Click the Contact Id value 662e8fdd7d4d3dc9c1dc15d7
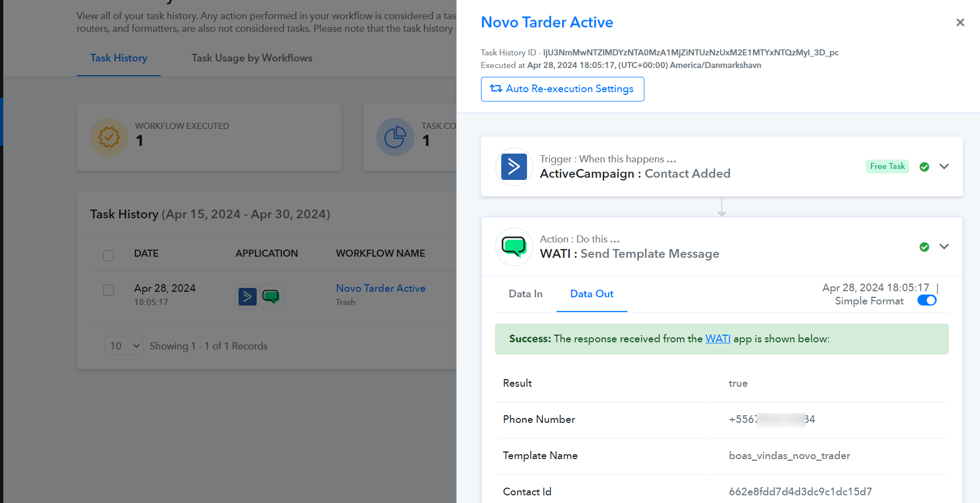The height and width of the screenshot is (503, 980). [800, 492]
